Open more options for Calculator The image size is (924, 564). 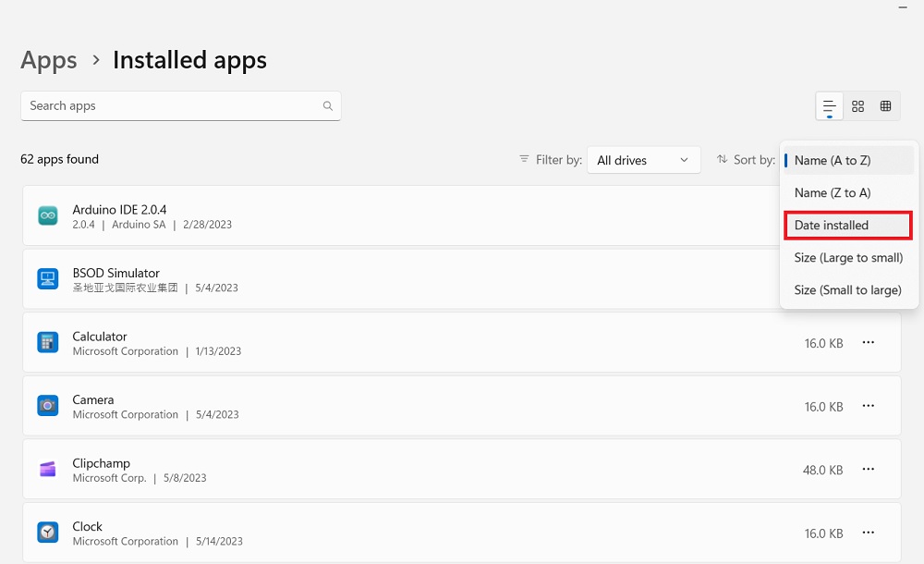pos(868,342)
